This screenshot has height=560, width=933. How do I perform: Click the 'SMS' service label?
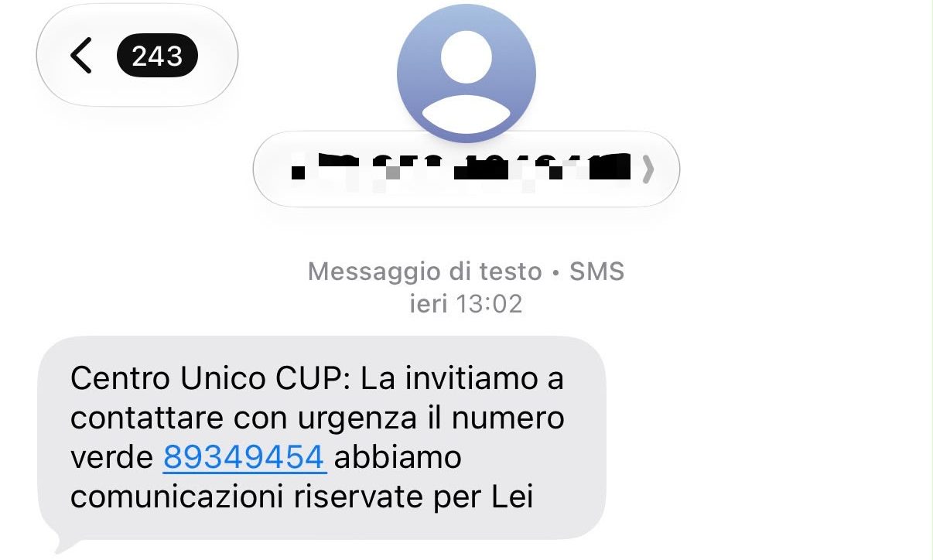click(x=596, y=271)
